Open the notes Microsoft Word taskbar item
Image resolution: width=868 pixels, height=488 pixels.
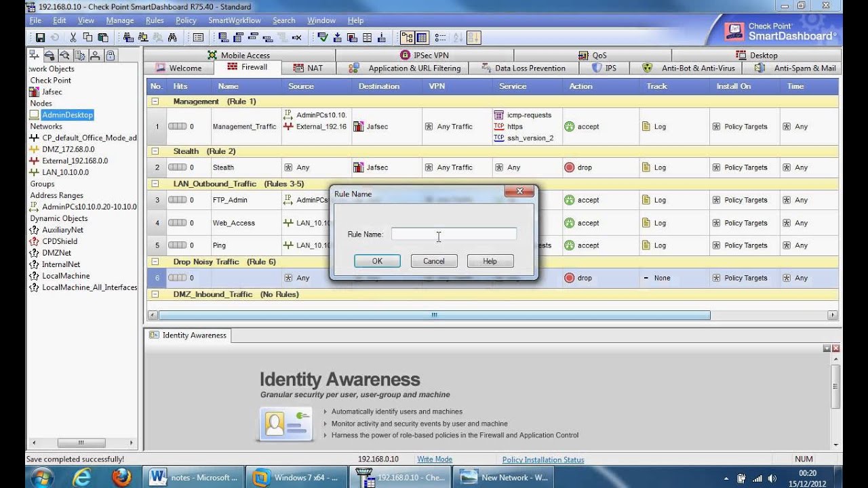pos(193,477)
